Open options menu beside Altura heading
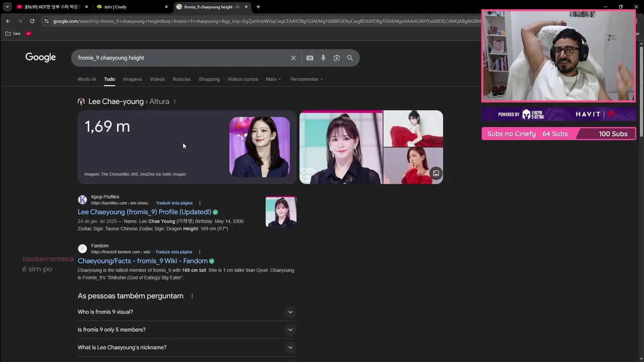Viewport: 644px width, 362px height. (x=175, y=102)
